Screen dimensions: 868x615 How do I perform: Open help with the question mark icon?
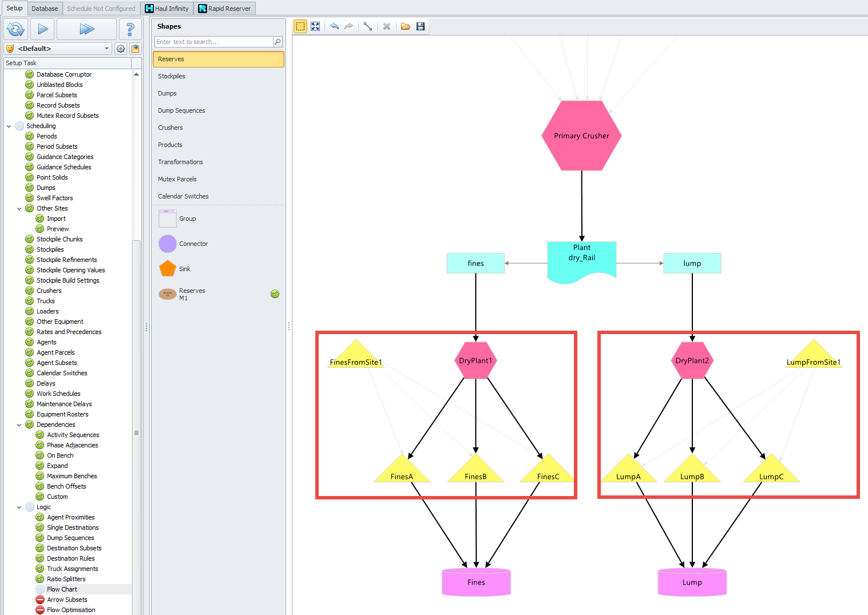point(130,29)
